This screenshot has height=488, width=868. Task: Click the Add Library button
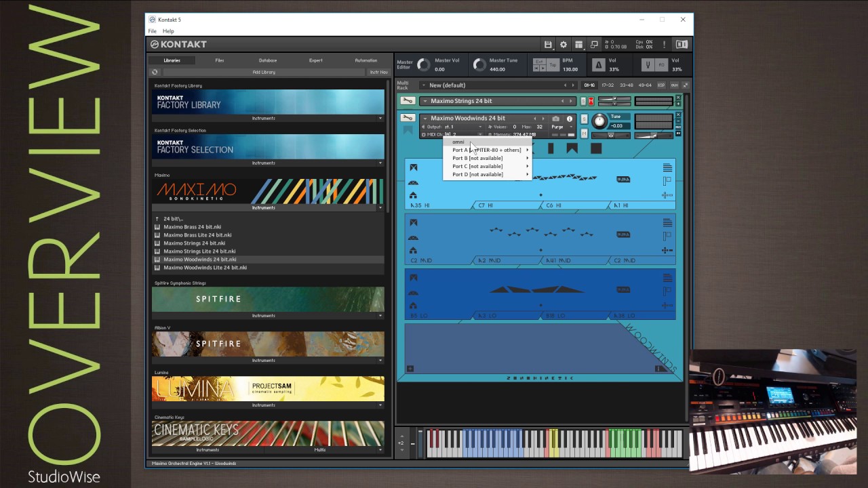tap(264, 72)
